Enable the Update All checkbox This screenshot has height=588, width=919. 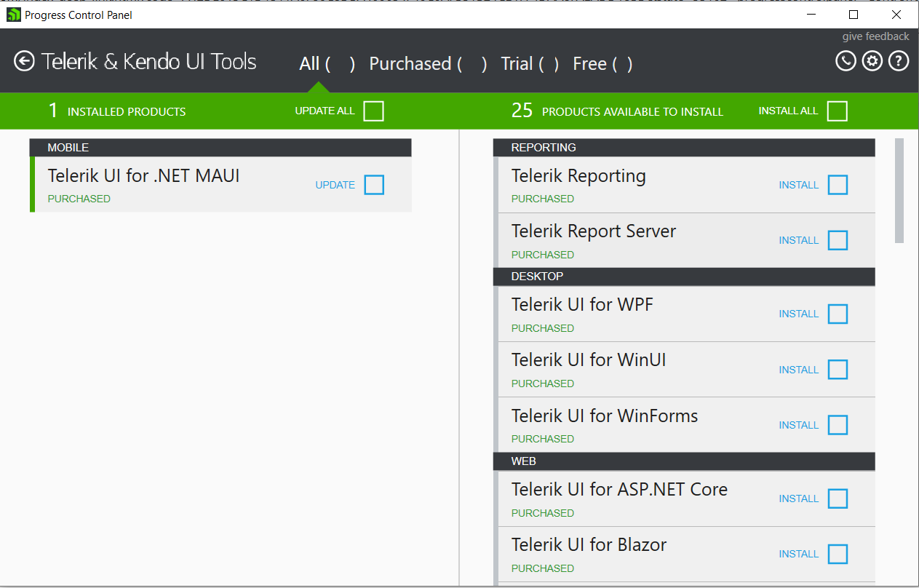(374, 111)
